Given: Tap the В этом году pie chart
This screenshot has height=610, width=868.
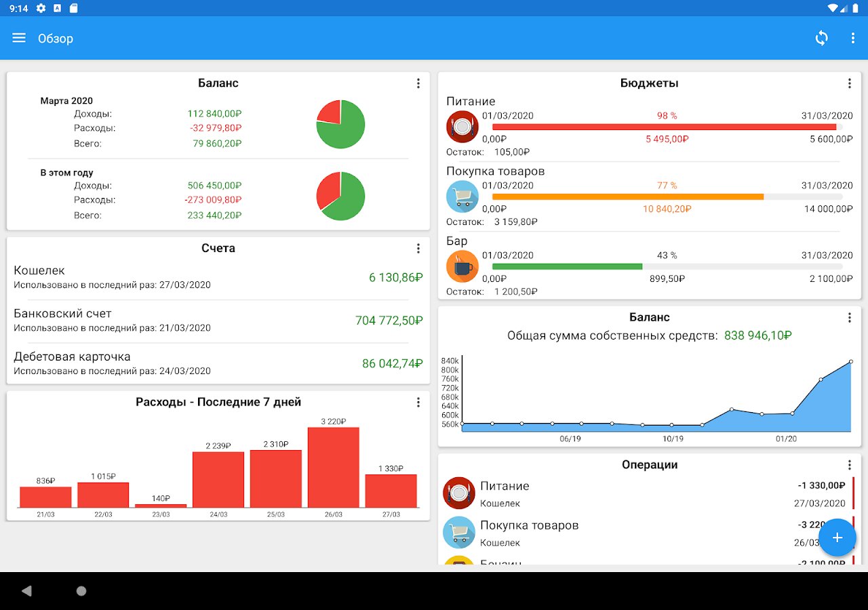Looking at the screenshot, I should coord(340,196).
